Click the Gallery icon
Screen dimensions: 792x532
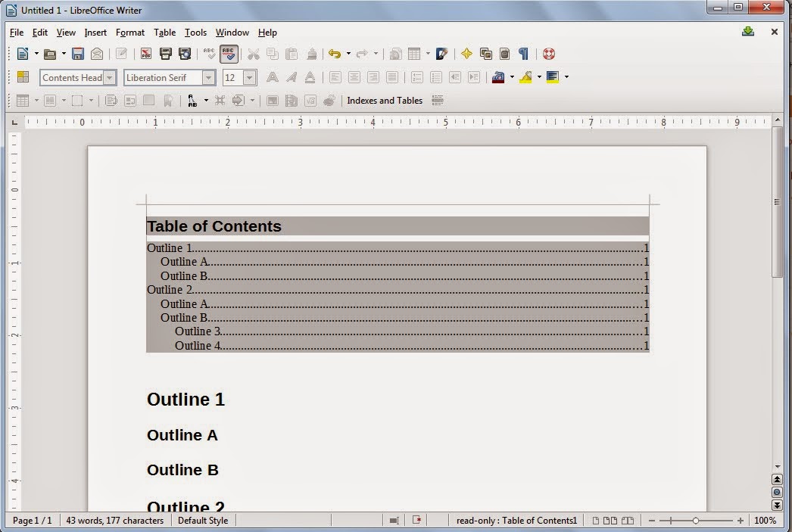tap(484, 54)
